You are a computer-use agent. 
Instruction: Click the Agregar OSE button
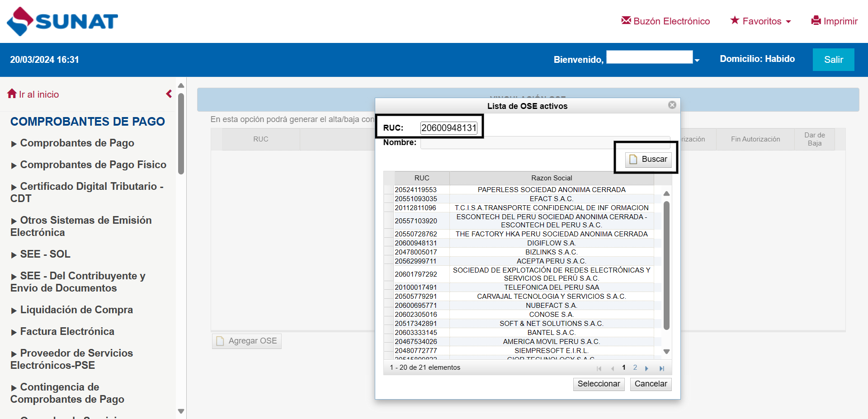click(247, 341)
